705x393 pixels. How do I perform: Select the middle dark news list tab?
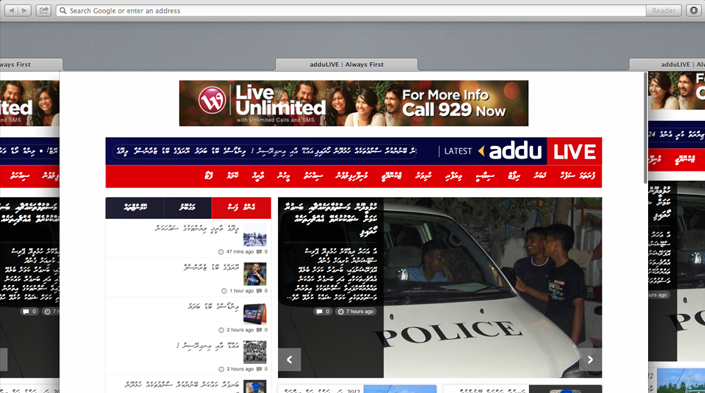point(187,208)
